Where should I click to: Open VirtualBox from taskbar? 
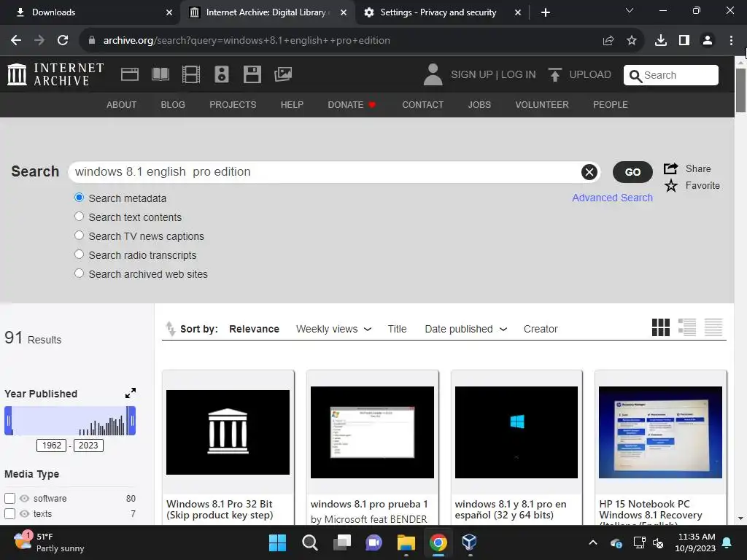click(x=469, y=542)
